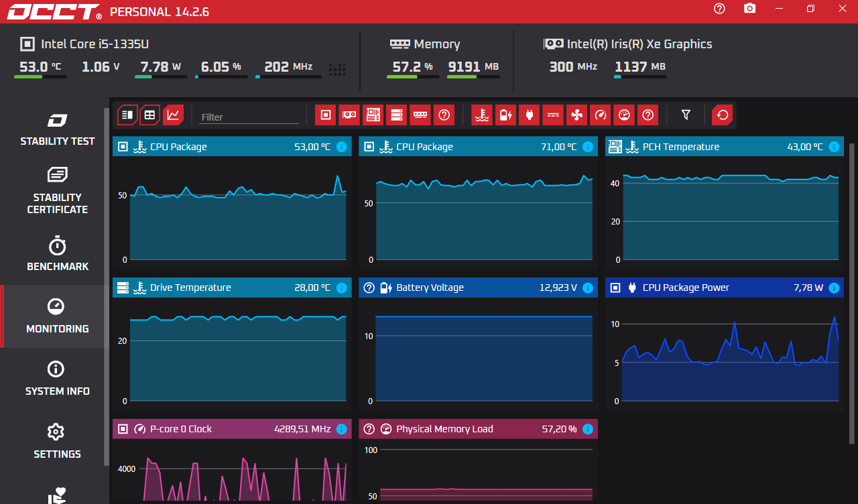Toggle the load gauge sensor filter
This screenshot has width=858, height=504.
tap(624, 115)
